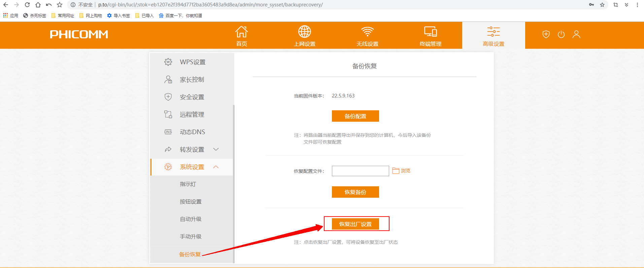Screen dimensions: 644x268
Task: Open 家长控制 parental control
Action: click(x=192, y=79)
